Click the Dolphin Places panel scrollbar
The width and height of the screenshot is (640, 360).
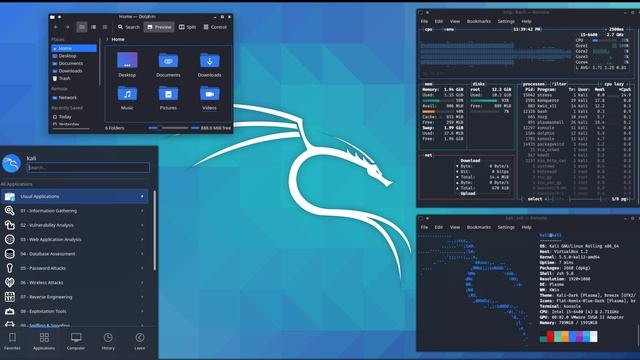(x=100, y=61)
